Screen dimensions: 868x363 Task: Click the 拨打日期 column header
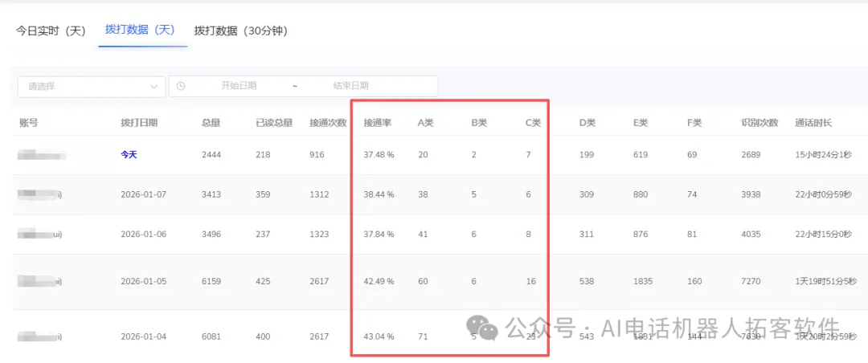click(x=140, y=123)
